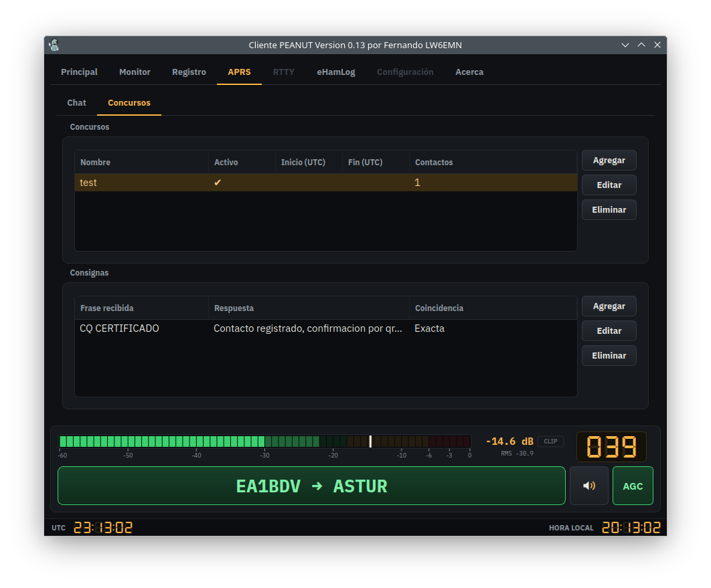Click Agregar in the Concursos section
This screenshot has width=711, height=588.
pos(609,161)
